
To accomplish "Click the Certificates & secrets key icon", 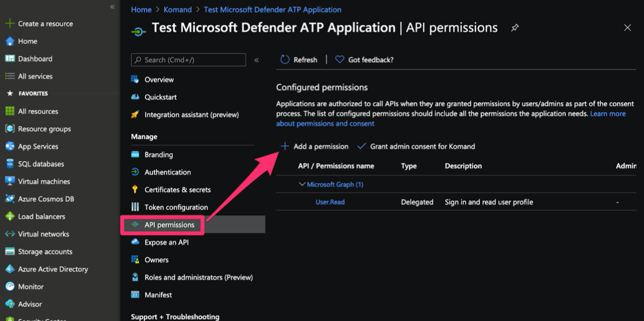I will coord(135,190).
